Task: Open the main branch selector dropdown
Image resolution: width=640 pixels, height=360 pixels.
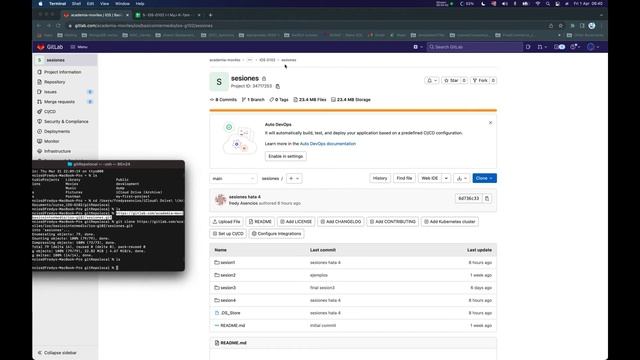Action: [x=233, y=178]
